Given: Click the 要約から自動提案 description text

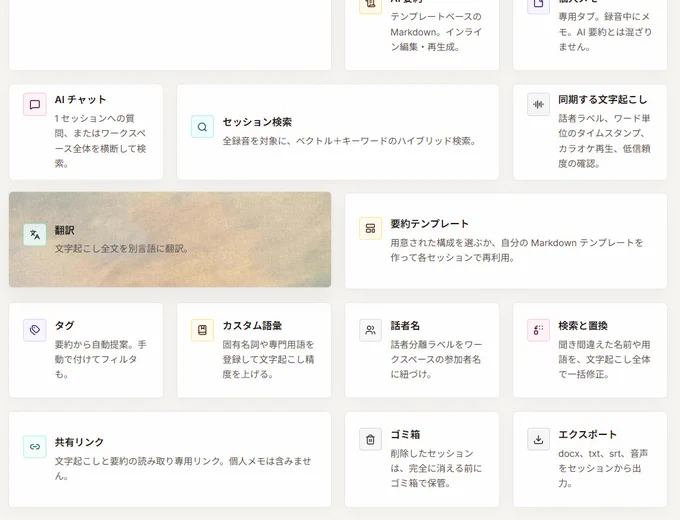Looking at the screenshot, I should [101, 360].
